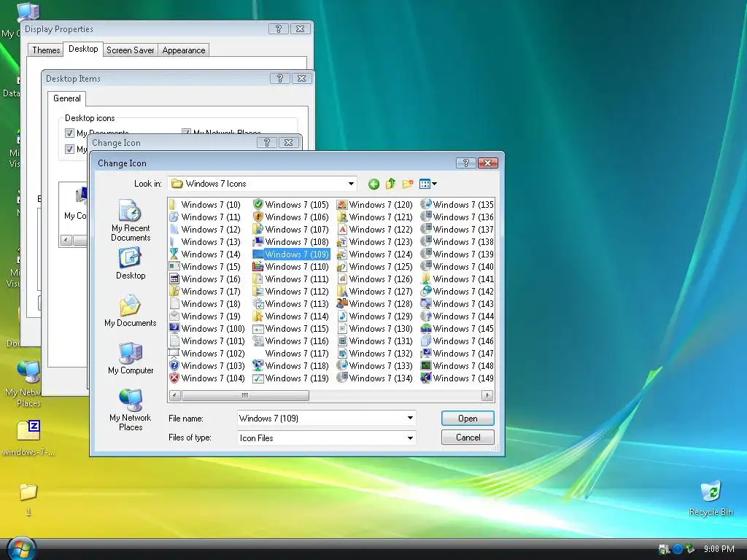The height and width of the screenshot is (560, 747).
Task: Select the Windows 7 (133) disc icon file
Action: pos(374,366)
